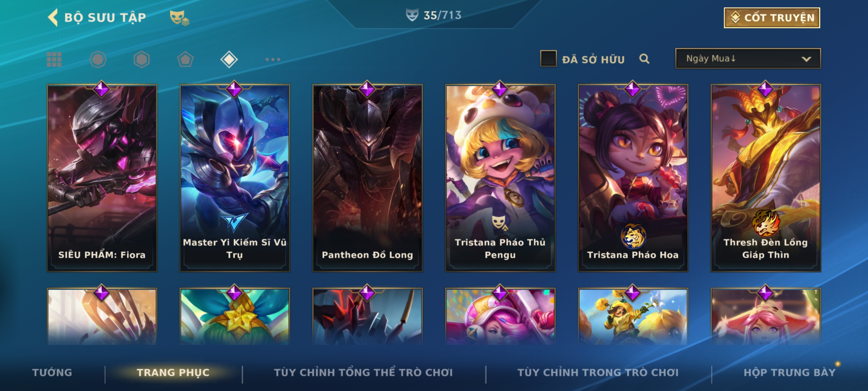
Task: Choose the Pantheon Đồ Long skin card
Action: 367,178
